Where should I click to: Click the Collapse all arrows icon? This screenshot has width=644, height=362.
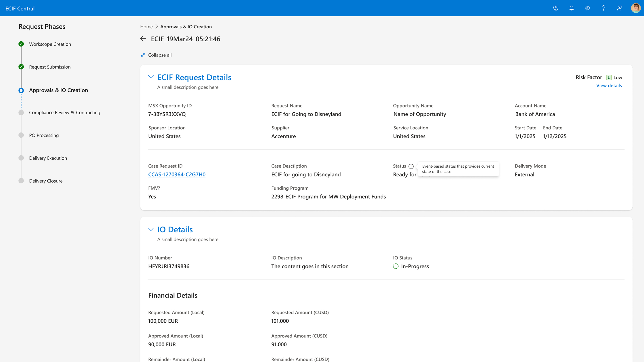tap(143, 55)
